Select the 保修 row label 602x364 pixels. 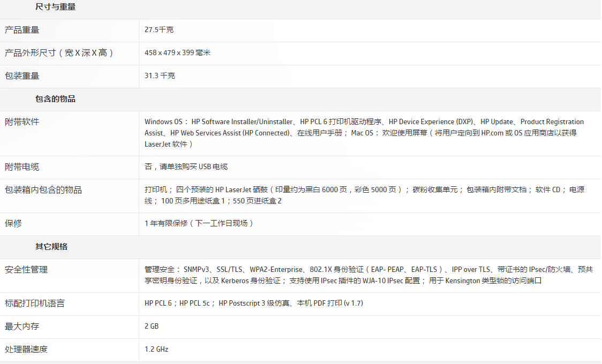[x=13, y=224]
